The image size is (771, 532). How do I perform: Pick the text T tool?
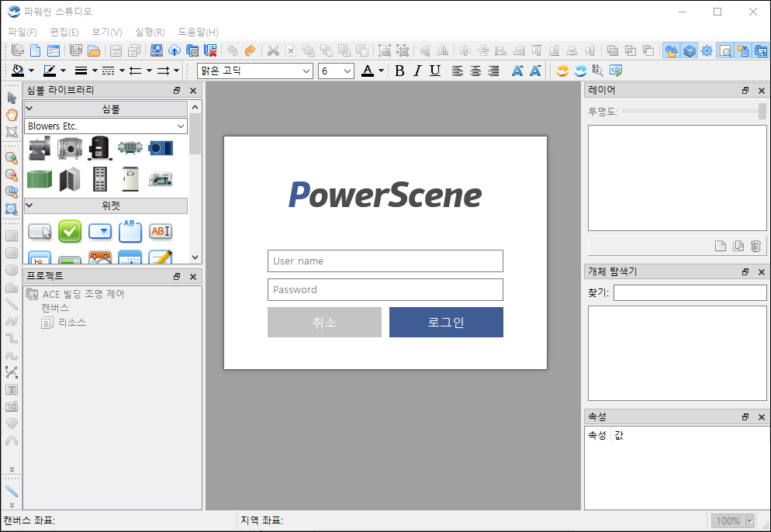pyautogui.click(x=12, y=390)
